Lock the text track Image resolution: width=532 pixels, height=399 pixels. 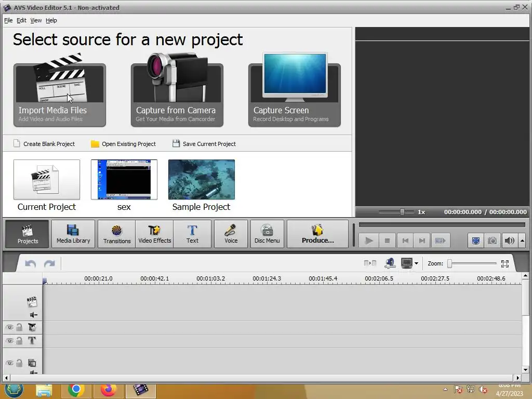(19, 341)
